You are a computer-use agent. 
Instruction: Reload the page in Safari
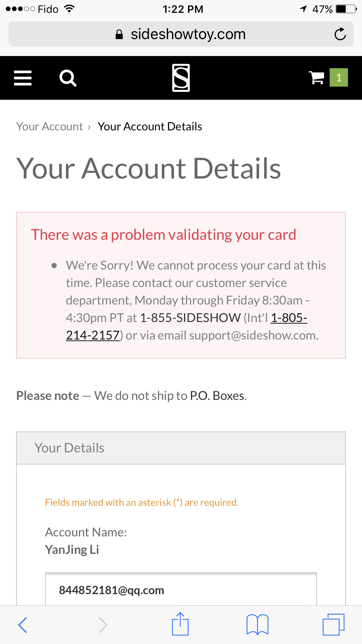[340, 34]
